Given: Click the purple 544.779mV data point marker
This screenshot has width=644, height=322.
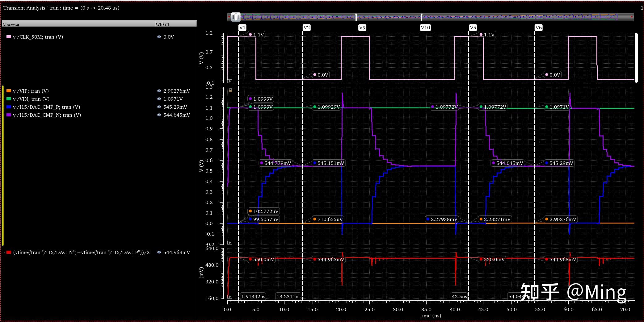Looking at the screenshot, I should (262, 163).
